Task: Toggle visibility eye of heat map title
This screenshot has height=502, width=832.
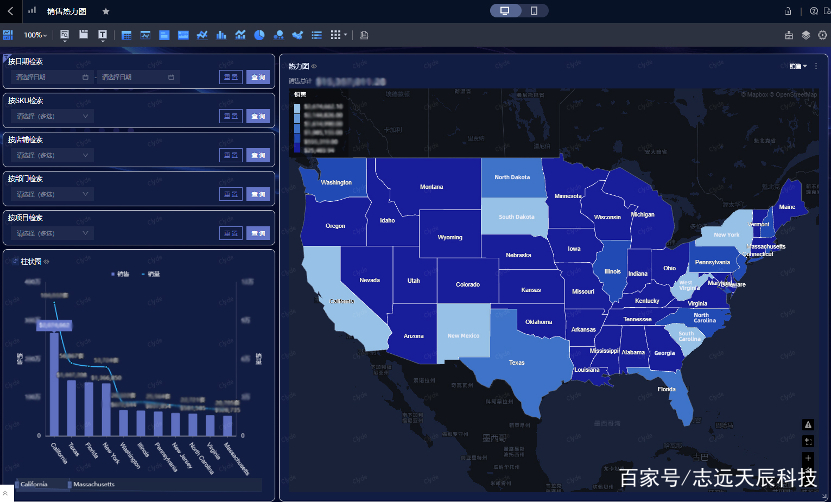Action: 314,66
